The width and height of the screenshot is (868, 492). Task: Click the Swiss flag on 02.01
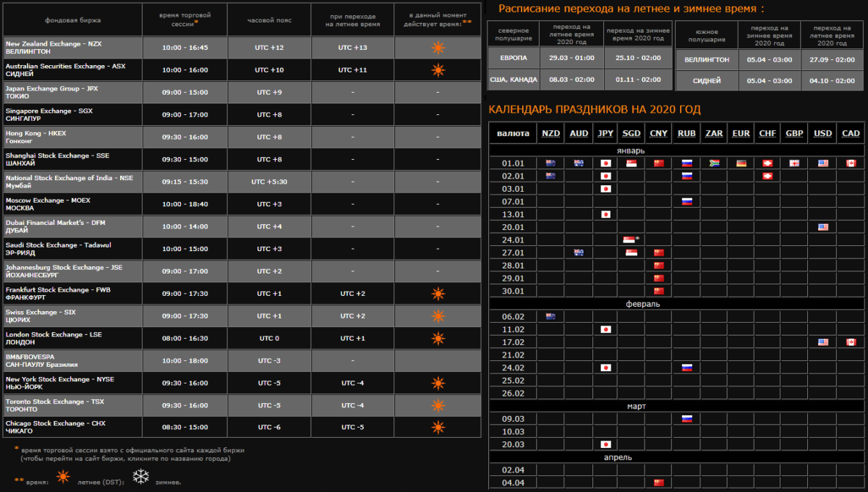tap(767, 176)
